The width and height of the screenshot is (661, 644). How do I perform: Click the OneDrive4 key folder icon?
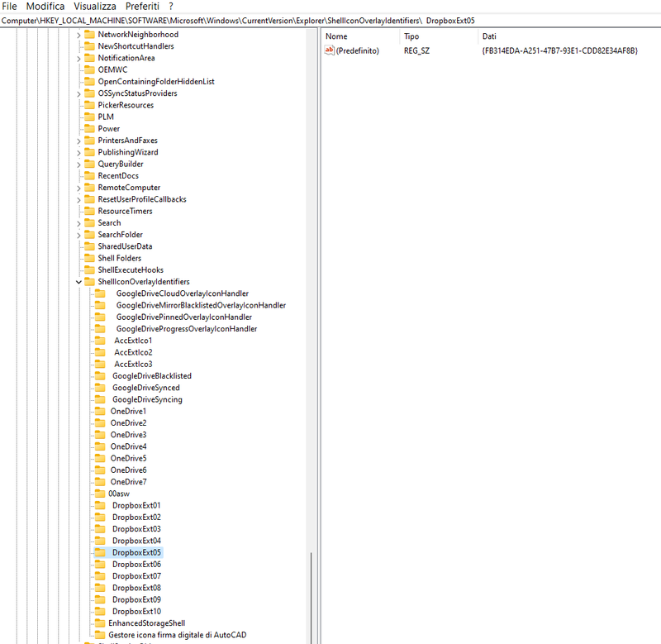[101, 446]
